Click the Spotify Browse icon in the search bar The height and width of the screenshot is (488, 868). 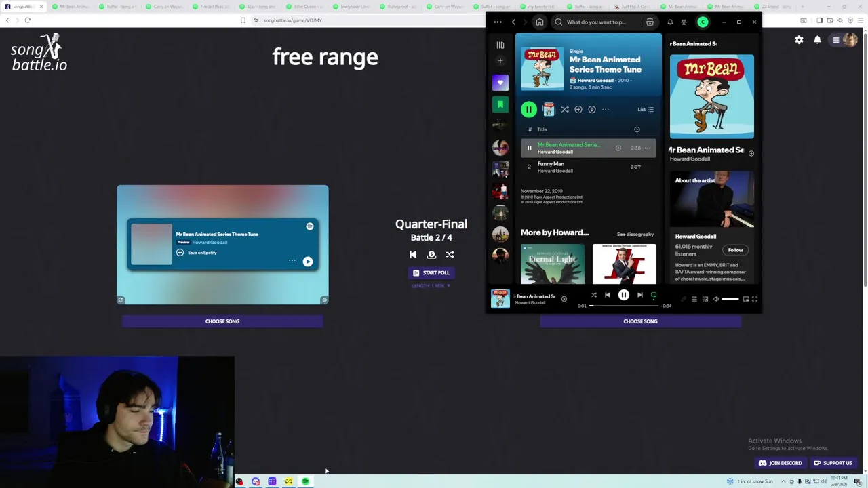point(650,22)
